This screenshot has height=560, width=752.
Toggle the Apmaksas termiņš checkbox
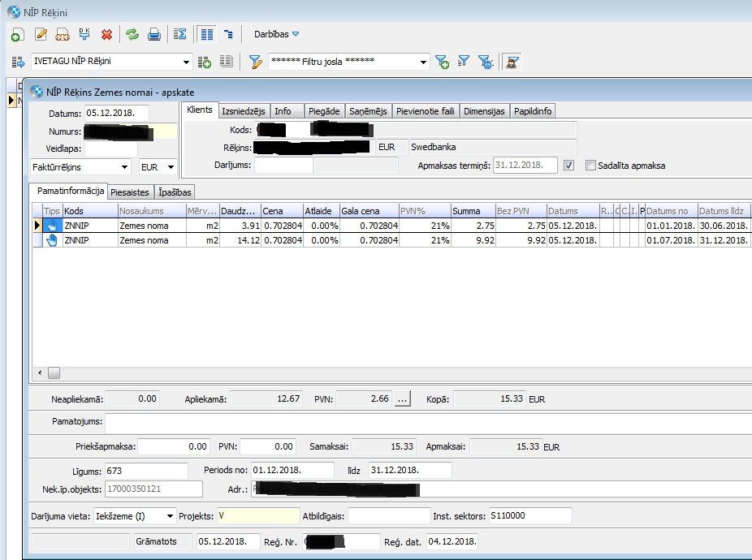click(568, 166)
